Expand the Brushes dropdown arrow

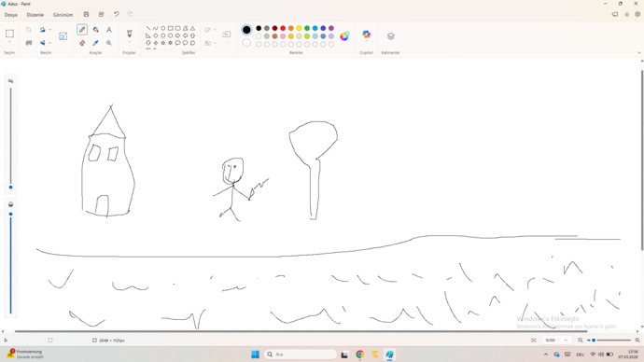point(129,42)
